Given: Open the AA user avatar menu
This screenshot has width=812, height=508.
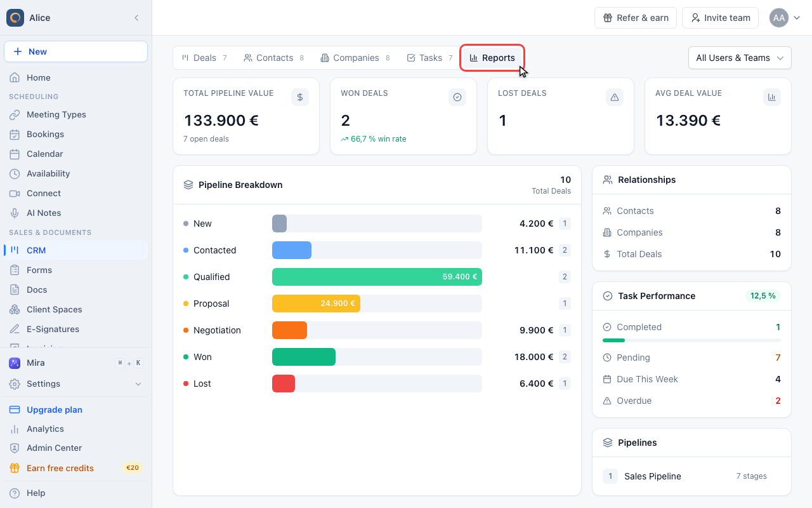Looking at the screenshot, I should click(x=785, y=18).
